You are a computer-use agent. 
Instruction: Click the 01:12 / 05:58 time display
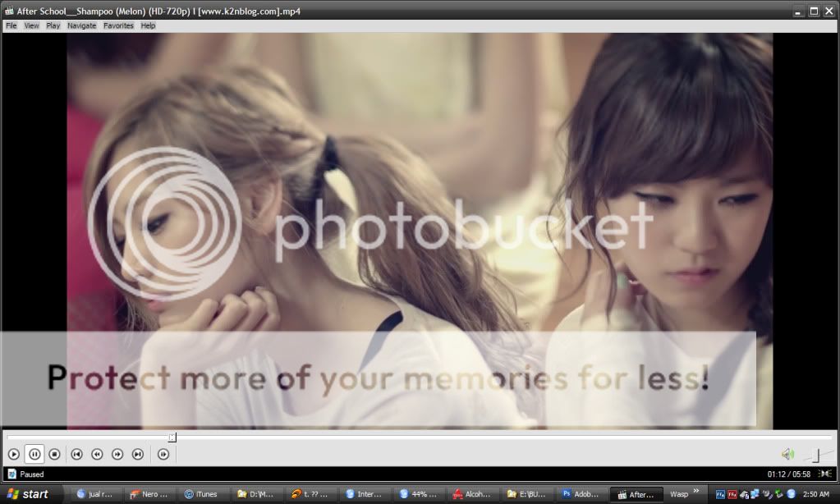[788, 474]
